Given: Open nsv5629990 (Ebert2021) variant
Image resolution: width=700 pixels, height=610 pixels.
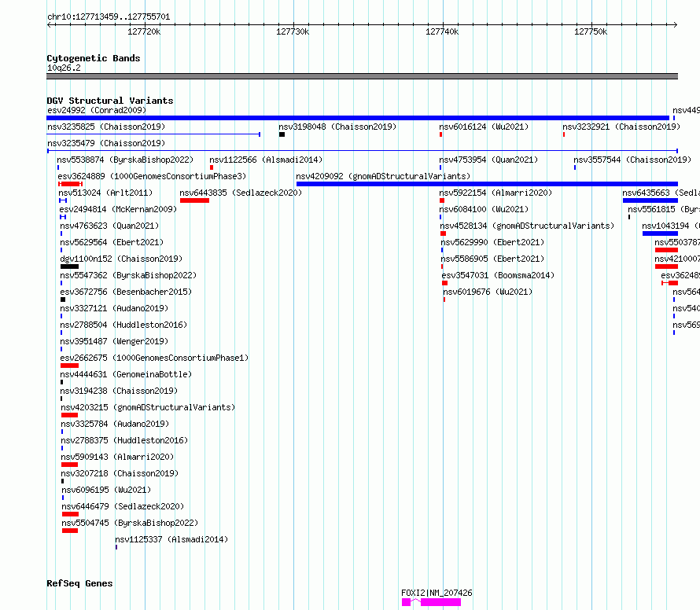Looking at the screenshot, I should 492,242.
